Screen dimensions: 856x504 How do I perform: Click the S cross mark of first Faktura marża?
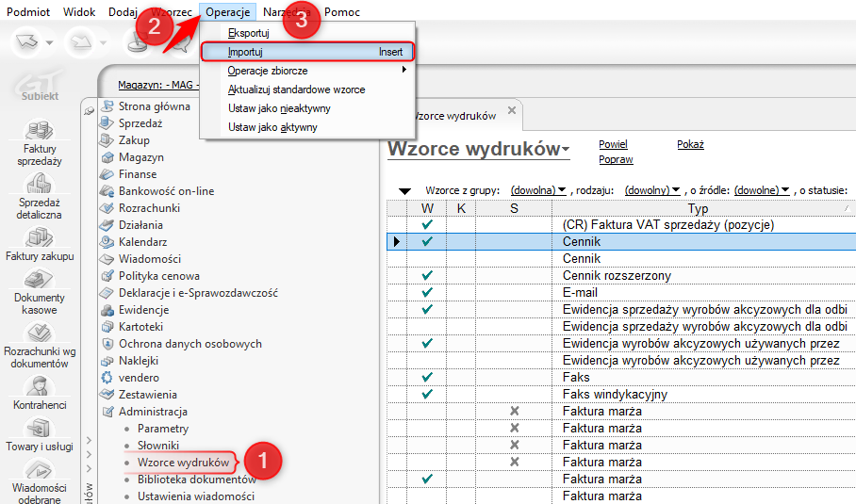click(514, 412)
